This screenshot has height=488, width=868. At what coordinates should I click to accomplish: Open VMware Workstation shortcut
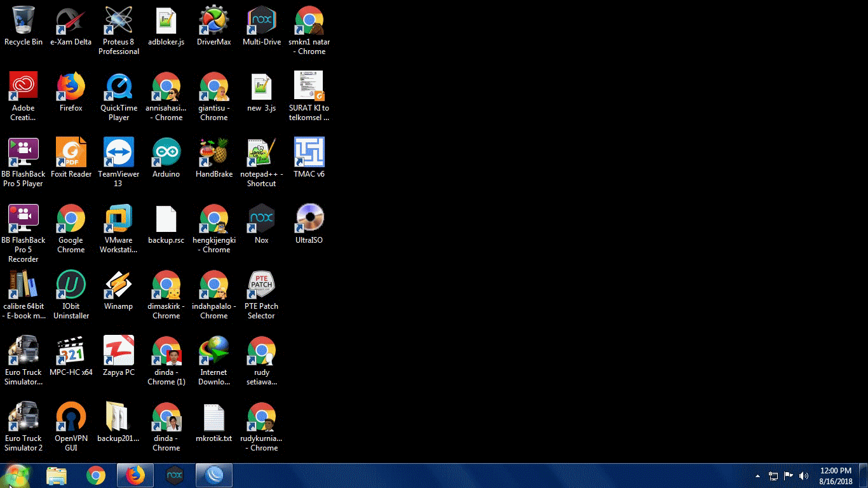[x=119, y=229]
